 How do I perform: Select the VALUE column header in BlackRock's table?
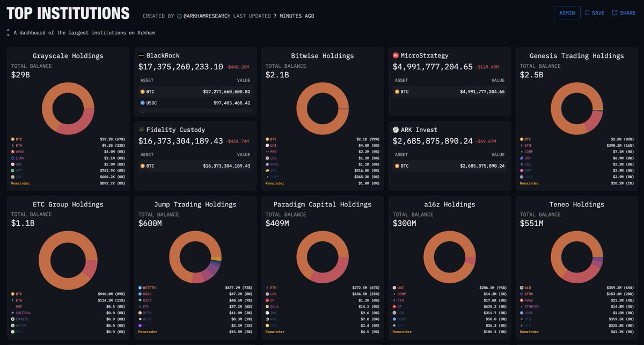tap(245, 80)
